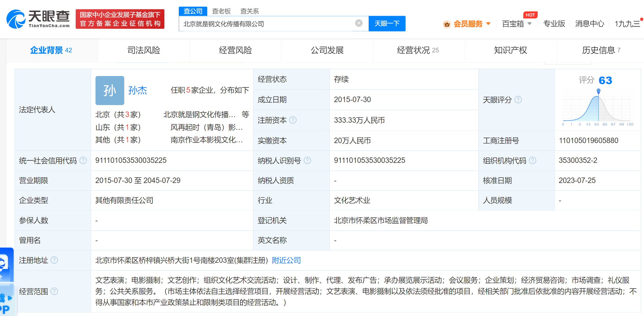Image resolution: width=644 pixels, height=316 pixels.
Task: Click the 其他（共1家）region entry
Action: point(118,140)
